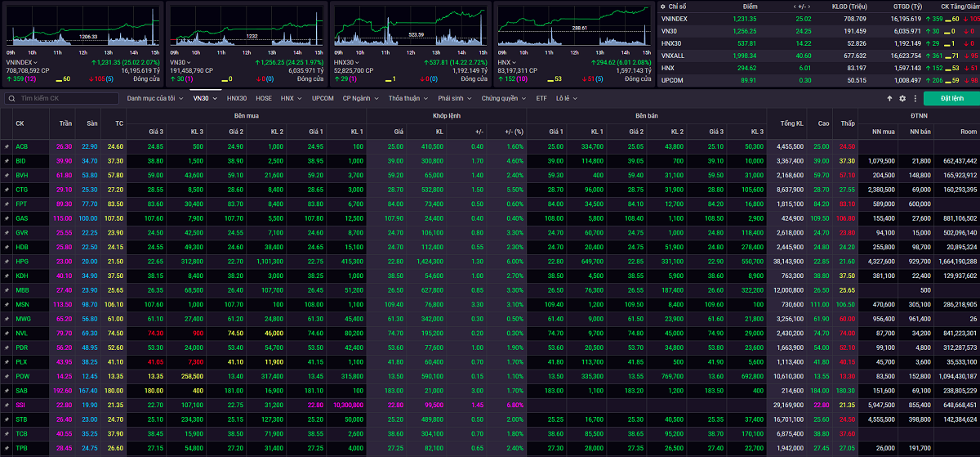Open the VNINDEX row in index panel
Screen dimensions: 980x457
[x=819, y=17]
